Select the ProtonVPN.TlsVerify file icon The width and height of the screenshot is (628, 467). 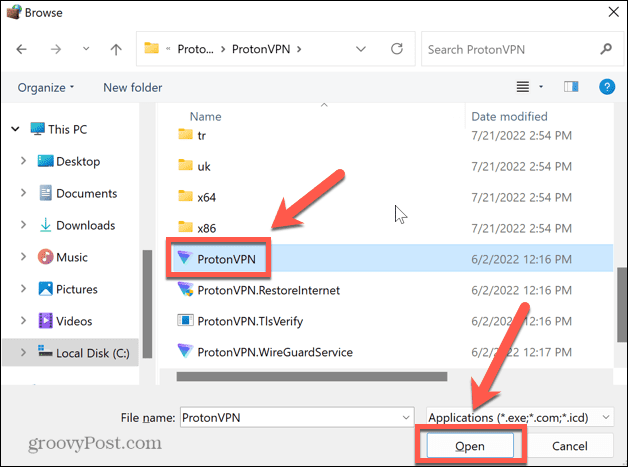[185, 320]
